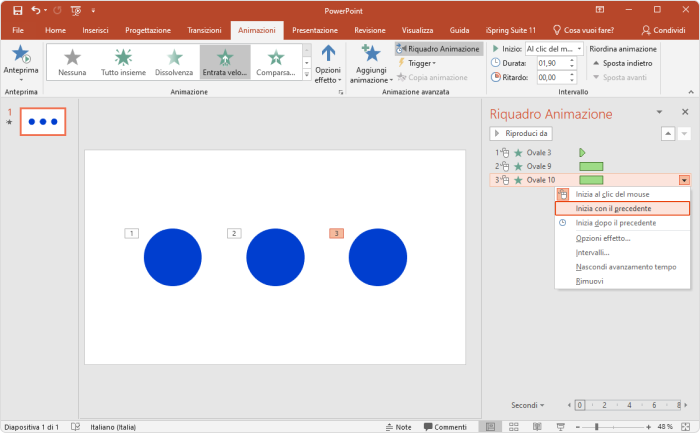Select Ovale 3 animation entry
Viewport: 700px width, 433px height.
click(590, 153)
